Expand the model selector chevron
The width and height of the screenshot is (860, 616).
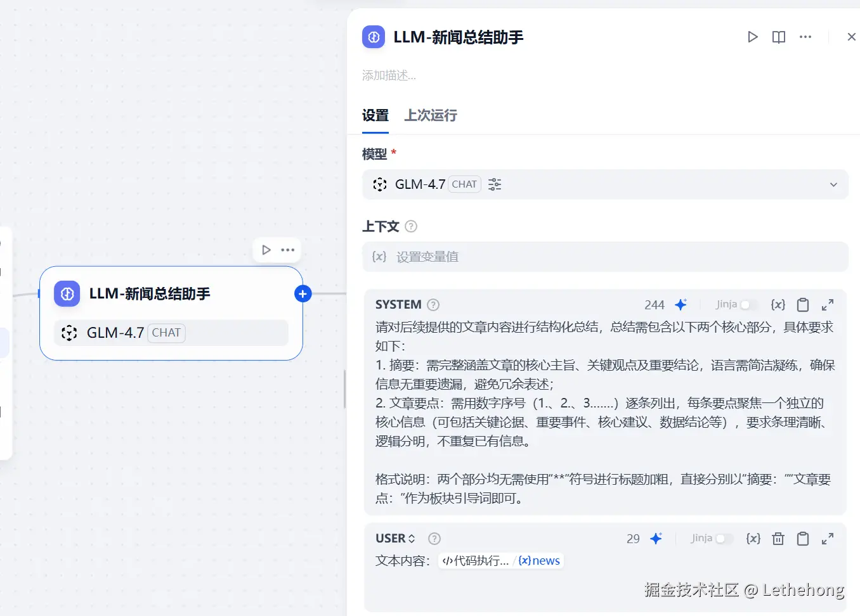pos(833,184)
